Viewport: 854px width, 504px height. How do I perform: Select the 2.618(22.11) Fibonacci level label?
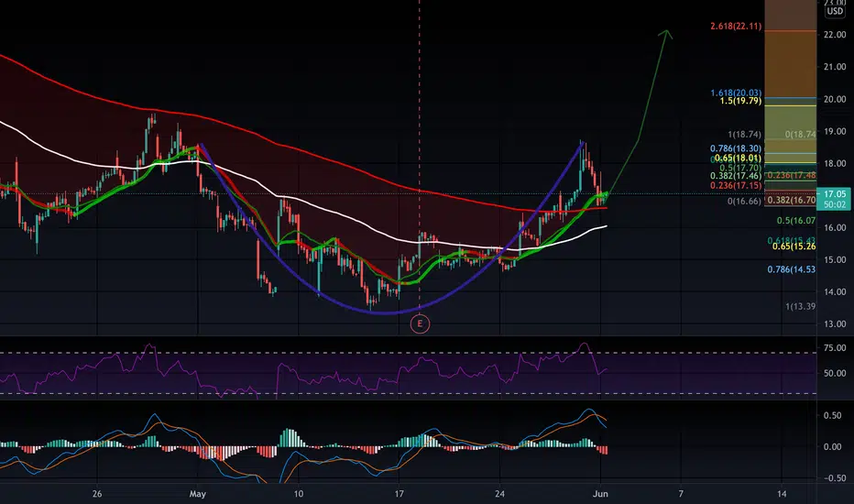coord(736,27)
